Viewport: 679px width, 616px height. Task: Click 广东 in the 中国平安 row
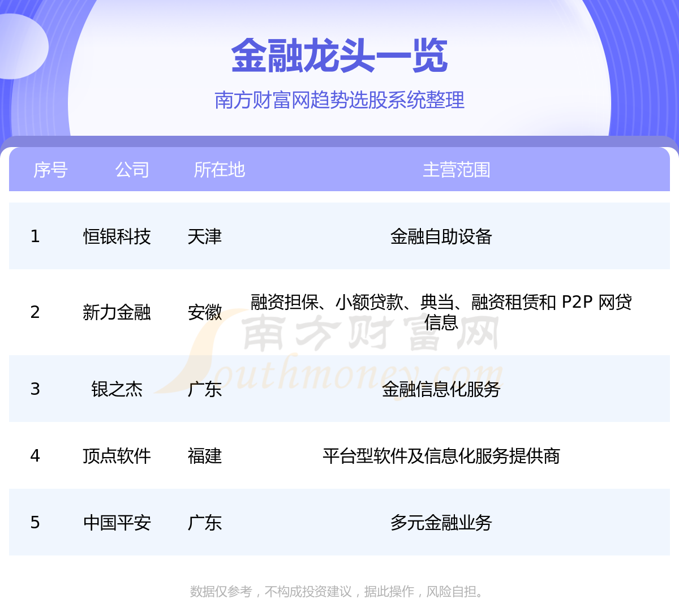[204, 523]
